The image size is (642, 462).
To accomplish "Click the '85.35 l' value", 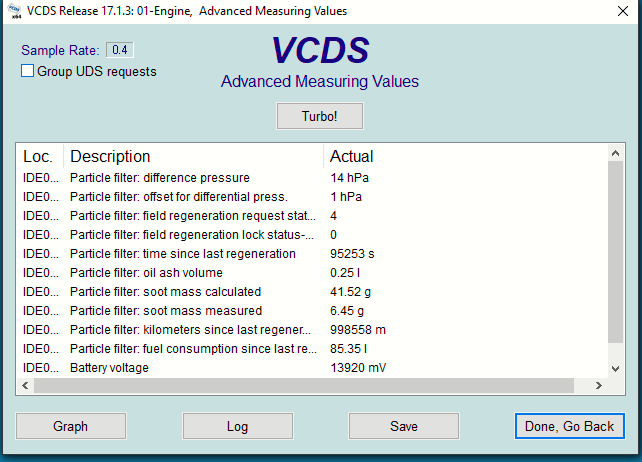I will pyautogui.click(x=348, y=349).
